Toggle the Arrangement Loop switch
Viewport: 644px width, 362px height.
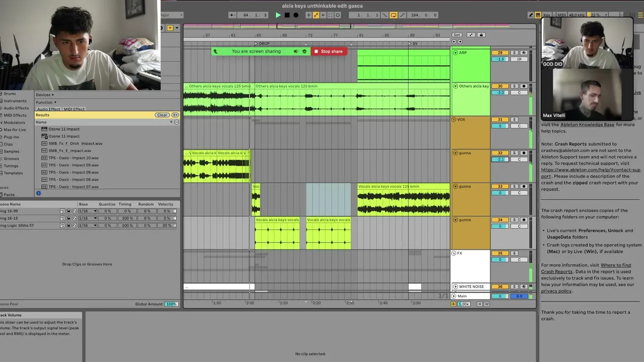coord(393,15)
